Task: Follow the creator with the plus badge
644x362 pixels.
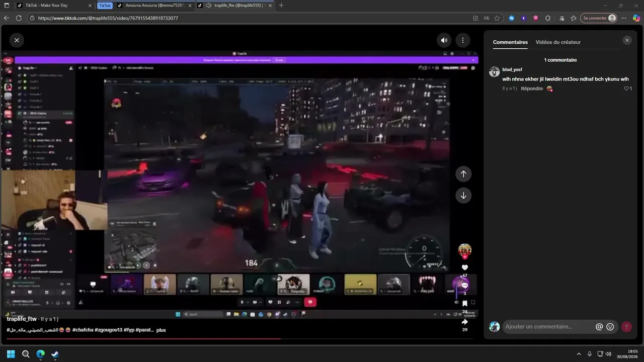Action: pos(465,257)
